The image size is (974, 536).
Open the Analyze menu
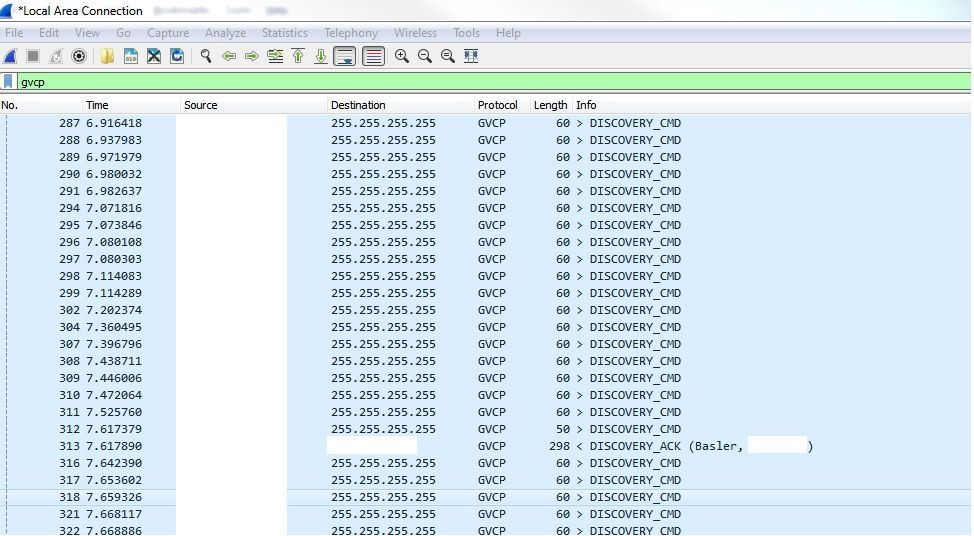click(x=225, y=33)
